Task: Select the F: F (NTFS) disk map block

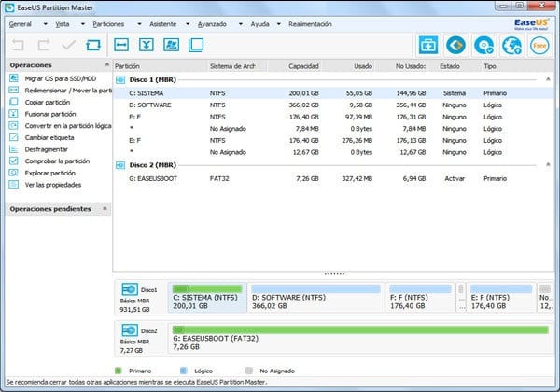Action: [x=420, y=297]
